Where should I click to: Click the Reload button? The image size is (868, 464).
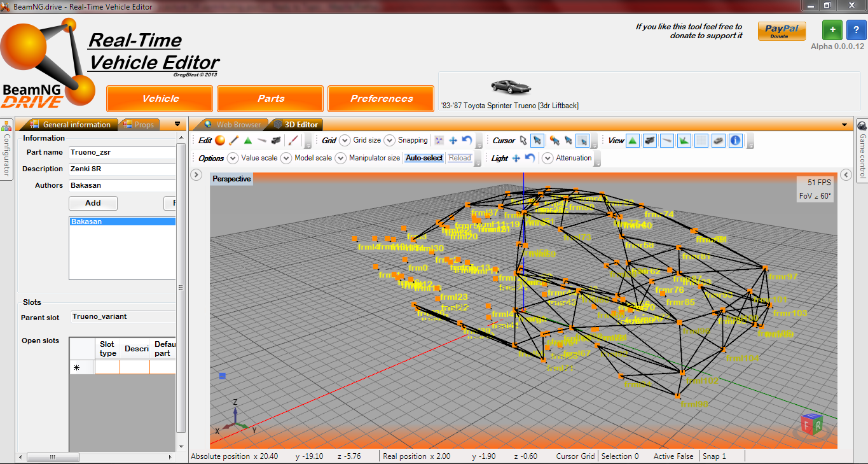click(460, 158)
